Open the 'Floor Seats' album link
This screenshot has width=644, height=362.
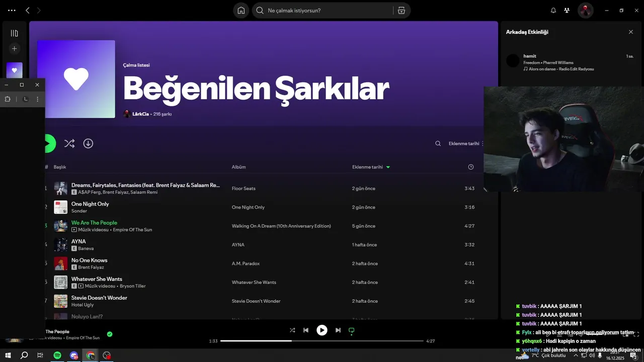[244, 189]
